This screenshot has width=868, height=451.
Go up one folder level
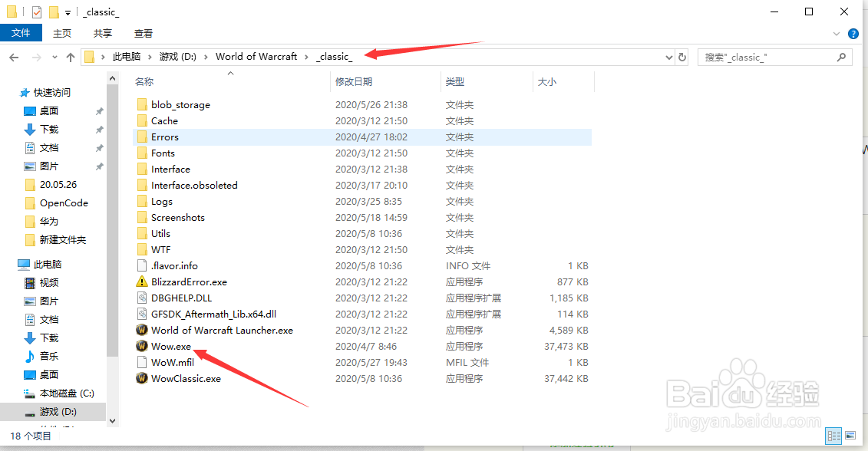coord(71,57)
